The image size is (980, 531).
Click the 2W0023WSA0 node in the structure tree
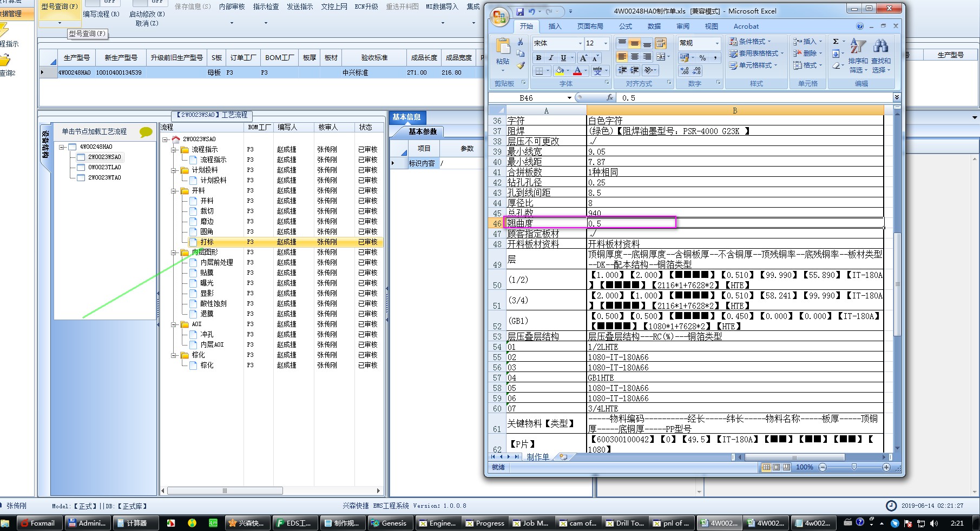104,157
